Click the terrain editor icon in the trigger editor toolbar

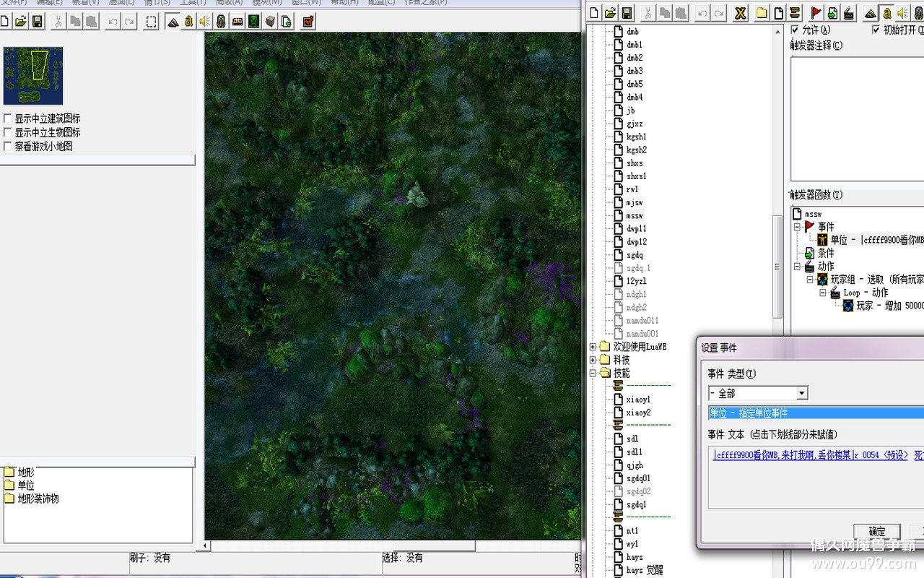(871, 13)
